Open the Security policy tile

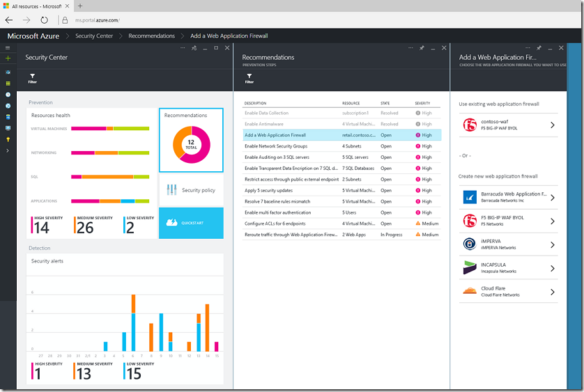point(191,190)
